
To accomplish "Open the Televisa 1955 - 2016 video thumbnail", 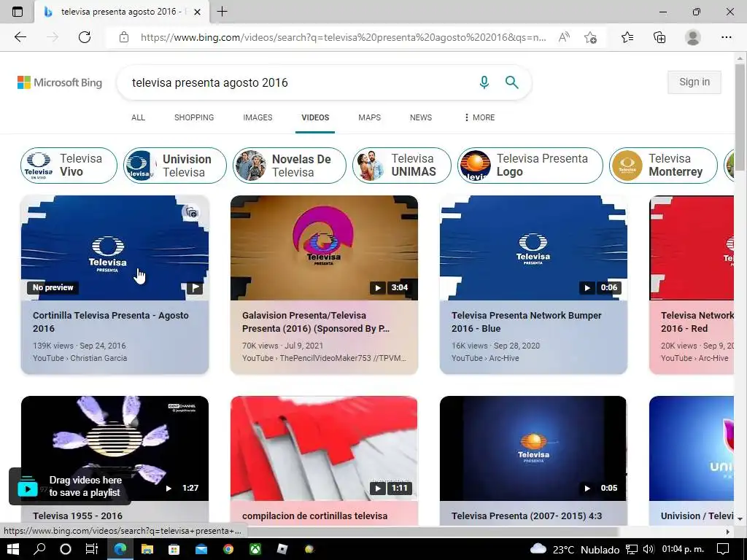I will [115, 448].
